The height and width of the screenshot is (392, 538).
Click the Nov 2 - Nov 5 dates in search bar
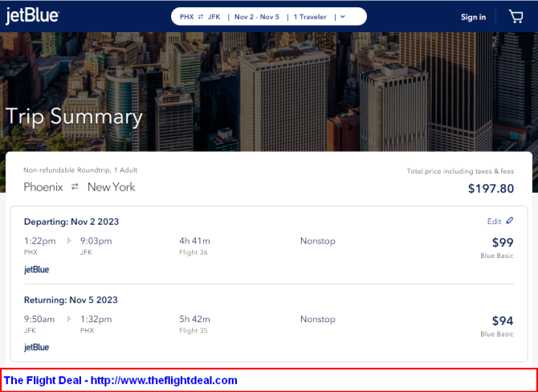257,17
